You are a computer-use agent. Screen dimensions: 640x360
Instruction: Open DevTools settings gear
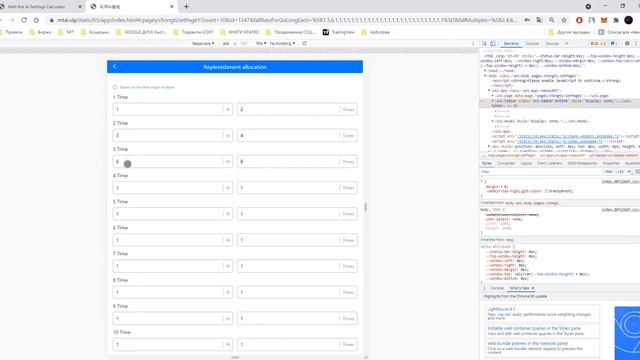click(627, 44)
